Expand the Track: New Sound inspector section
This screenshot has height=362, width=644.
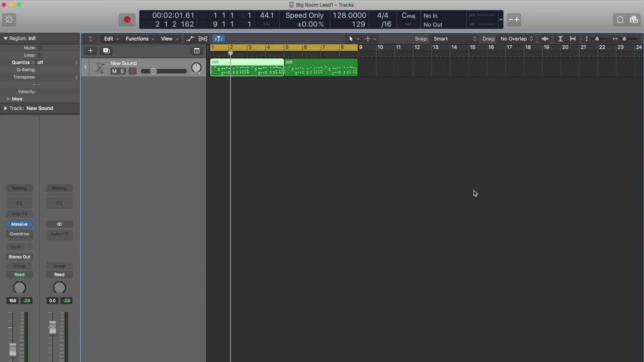coord(6,108)
